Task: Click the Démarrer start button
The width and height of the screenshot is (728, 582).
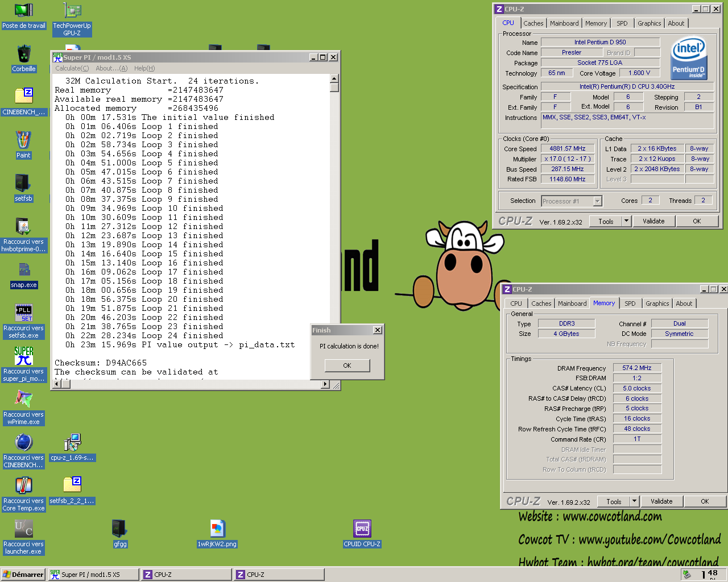Action: (23, 575)
